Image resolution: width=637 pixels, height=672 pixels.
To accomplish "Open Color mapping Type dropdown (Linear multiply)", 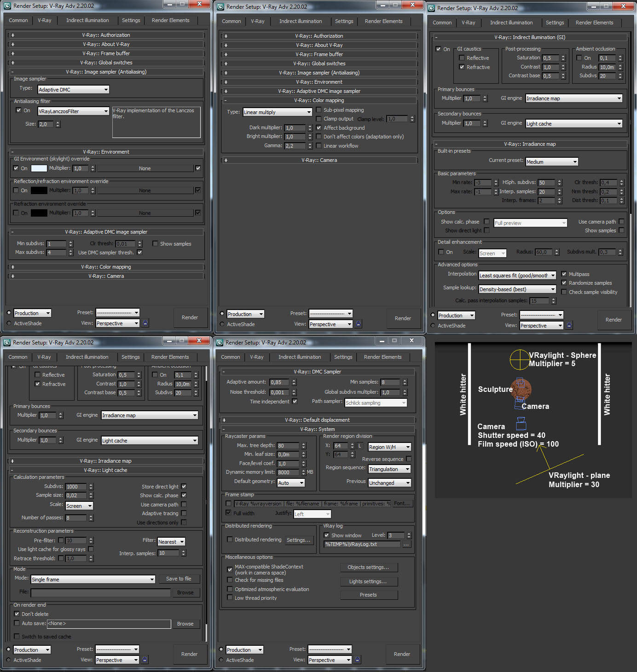I will [278, 112].
